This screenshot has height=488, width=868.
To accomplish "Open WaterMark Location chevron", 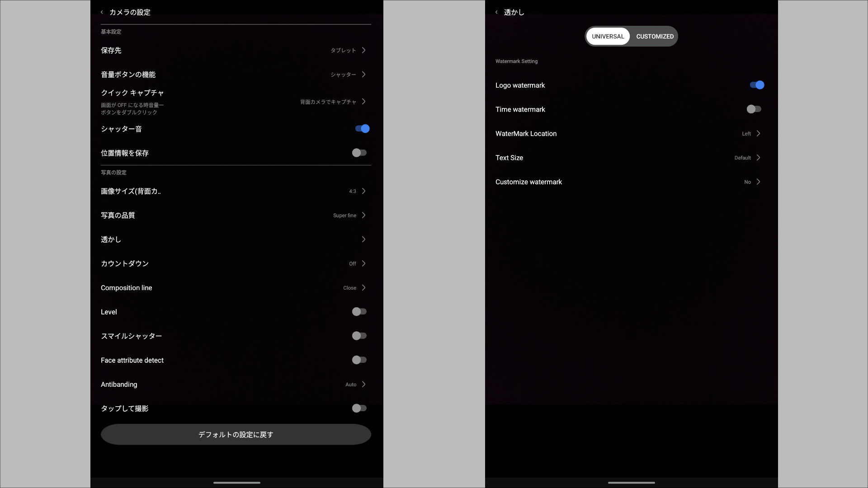I will click(758, 134).
